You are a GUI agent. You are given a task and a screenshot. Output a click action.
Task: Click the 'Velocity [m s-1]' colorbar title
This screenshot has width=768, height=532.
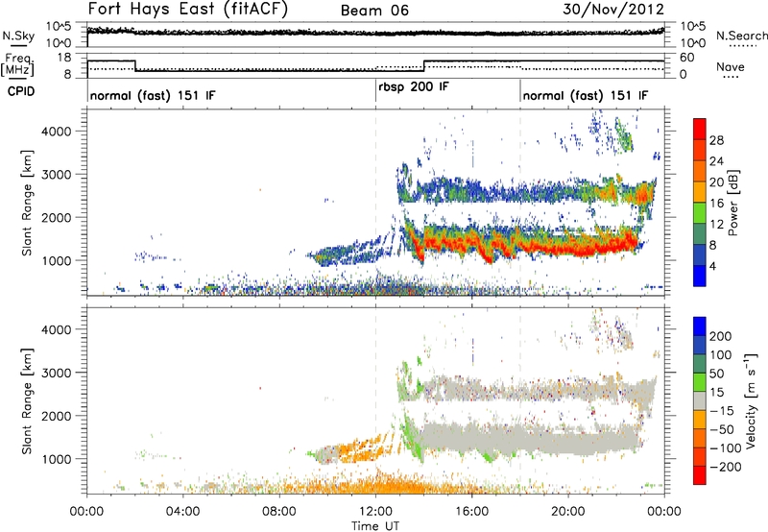click(x=751, y=400)
